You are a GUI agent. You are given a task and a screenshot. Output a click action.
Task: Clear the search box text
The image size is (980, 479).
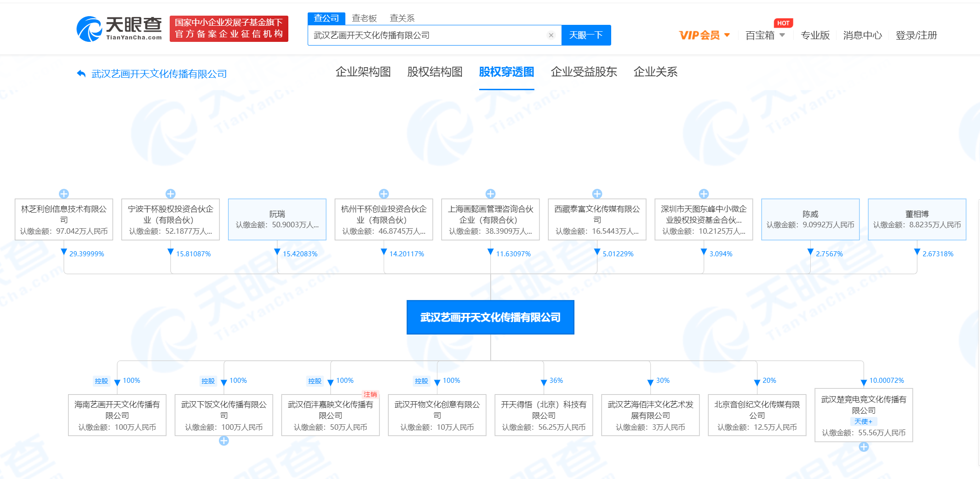551,35
